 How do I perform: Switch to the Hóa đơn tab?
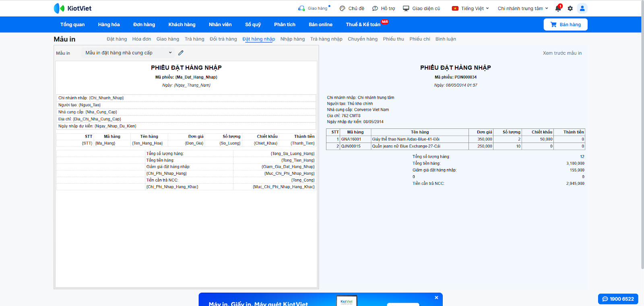[142, 39]
